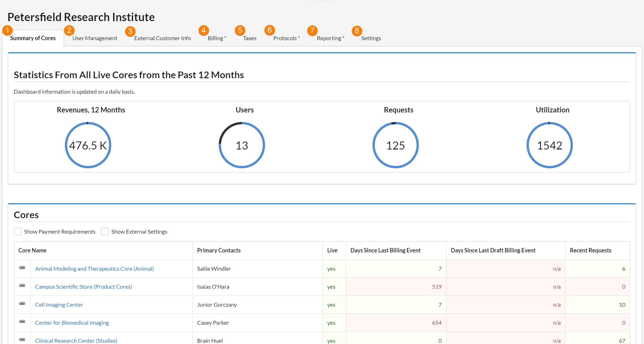This screenshot has height=344, width=644.
Task: Switch to the Billing tab
Action: [x=216, y=38]
